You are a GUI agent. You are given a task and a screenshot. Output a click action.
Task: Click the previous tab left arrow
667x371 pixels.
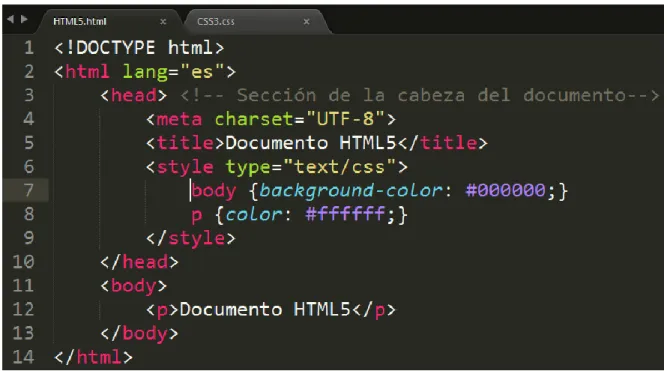pos(11,19)
